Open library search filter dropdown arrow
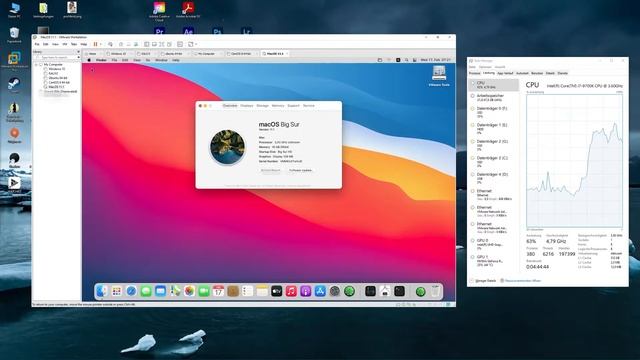The height and width of the screenshot is (360, 640). click(x=78, y=58)
